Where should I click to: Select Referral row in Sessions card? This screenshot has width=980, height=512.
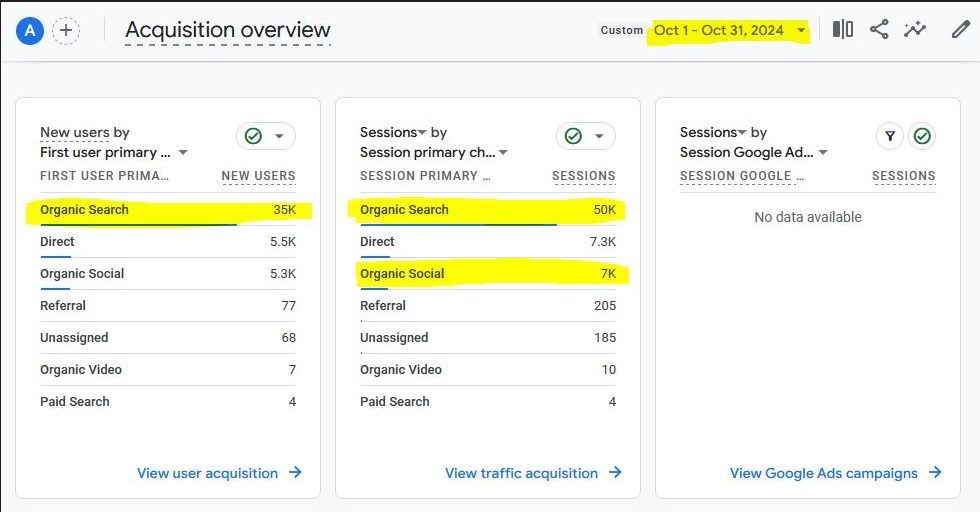(x=488, y=305)
